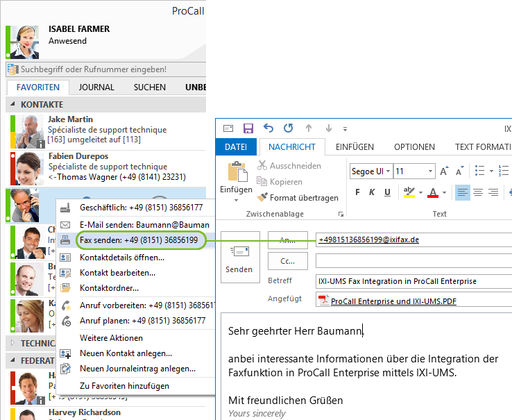The width and height of the screenshot is (512, 420).
Task: Click the undo arrow in Outlook toolbar
Action: click(x=268, y=128)
